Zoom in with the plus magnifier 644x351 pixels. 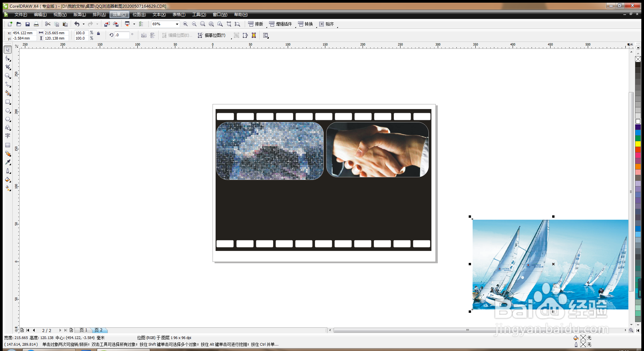point(185,24)
